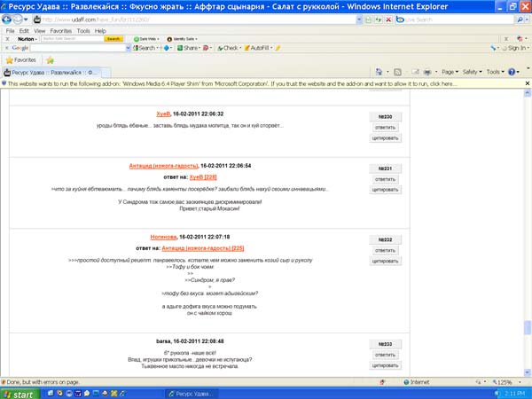Click the yellow highlighter icon
This screenshot has height=399, width=532.
pos(278,48)
